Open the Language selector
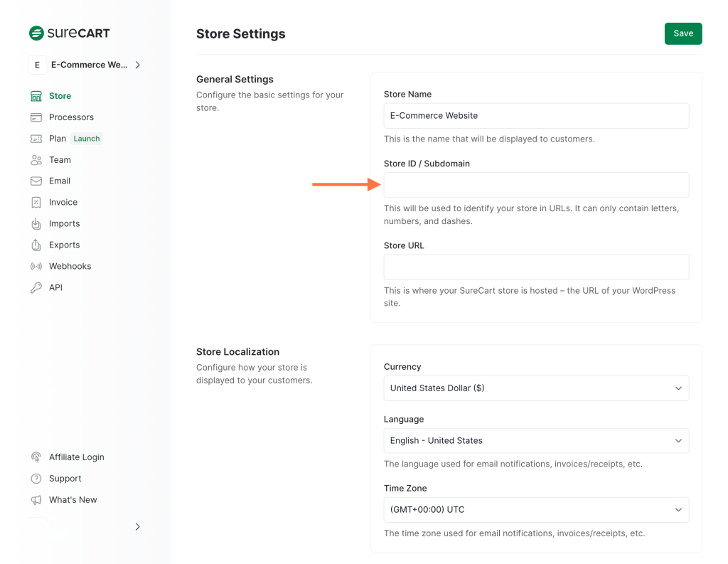 tap(536, 440)
